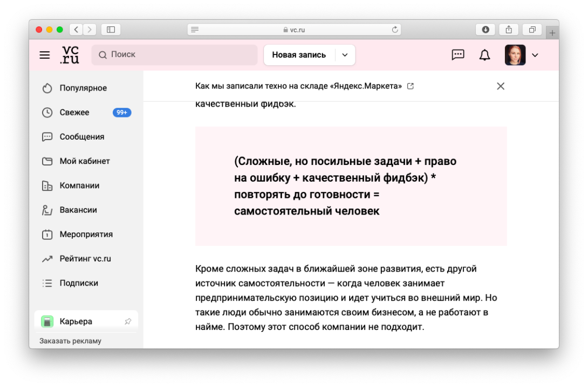The height and width of the screenshot is (387, 588).
Task: Click the Подписки list icon
Action: (47, 283)
